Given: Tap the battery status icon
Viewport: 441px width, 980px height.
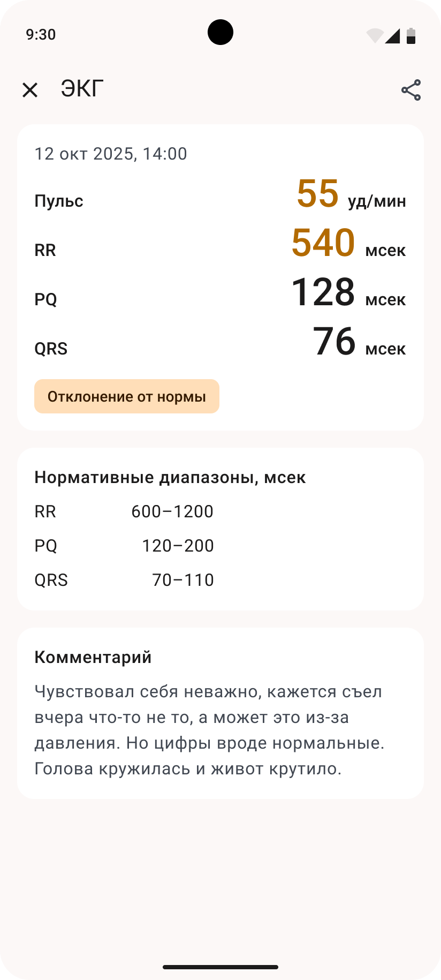Looking at the screenshot, I should [411, 35].
